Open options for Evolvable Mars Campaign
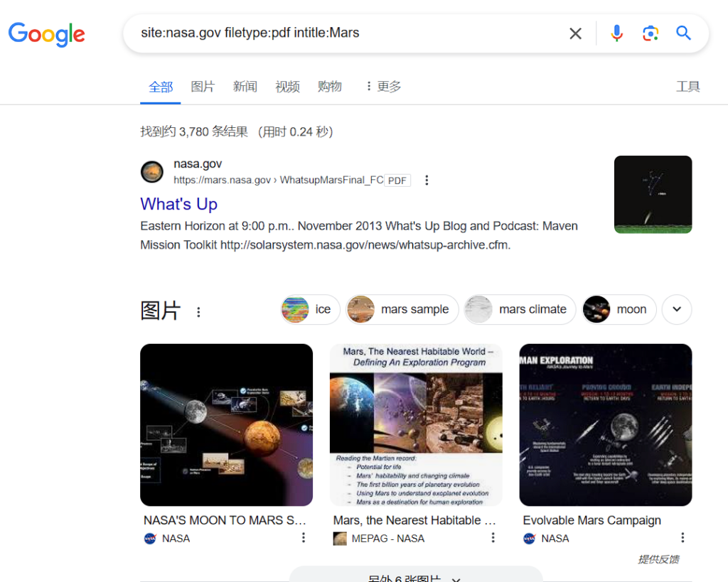Image resolution: width=728 pixels, height=582 pixels. (x=682, y=538)
